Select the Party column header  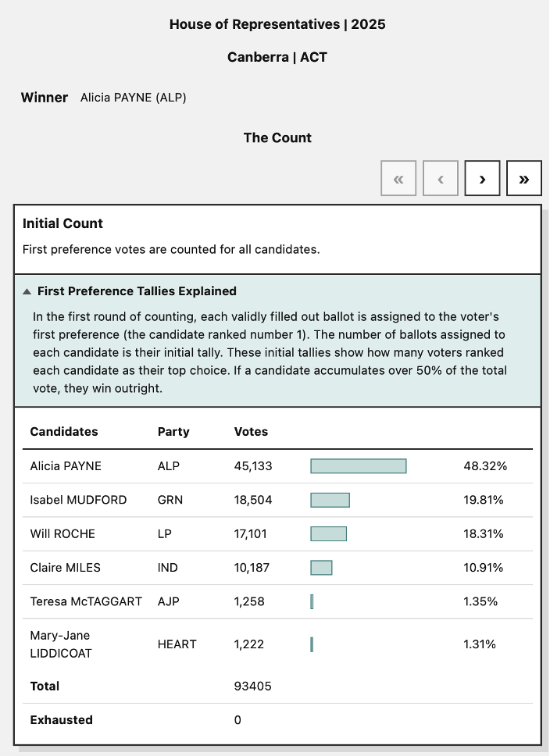[x=173, y=431]
